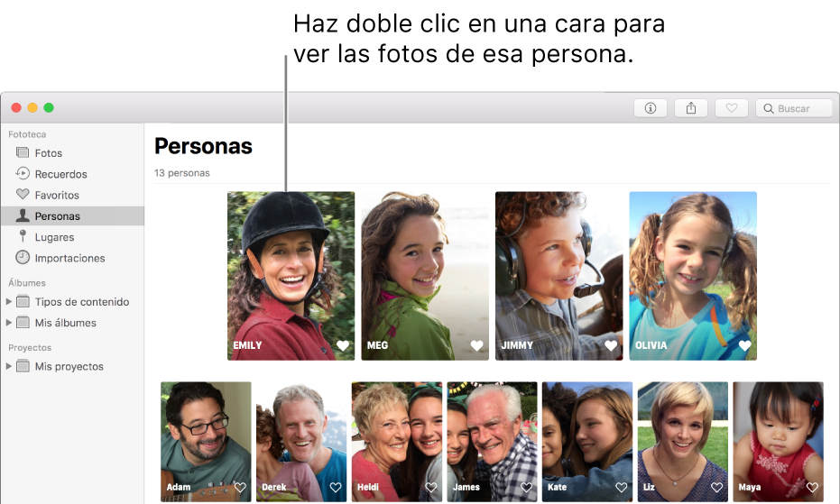Viewport: 840px width, 504px height.
Task: Click the Buscar search field
Action: [794, 108]
